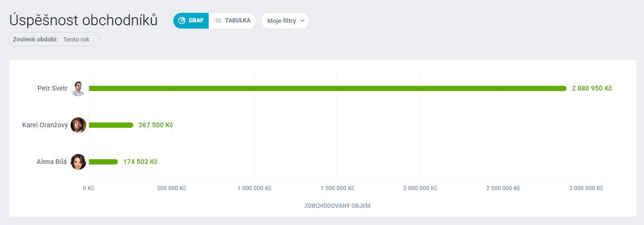The image size is (644, 225).
Task: Click the 174 502 Kč value label
Action: (x=140, y=162)
